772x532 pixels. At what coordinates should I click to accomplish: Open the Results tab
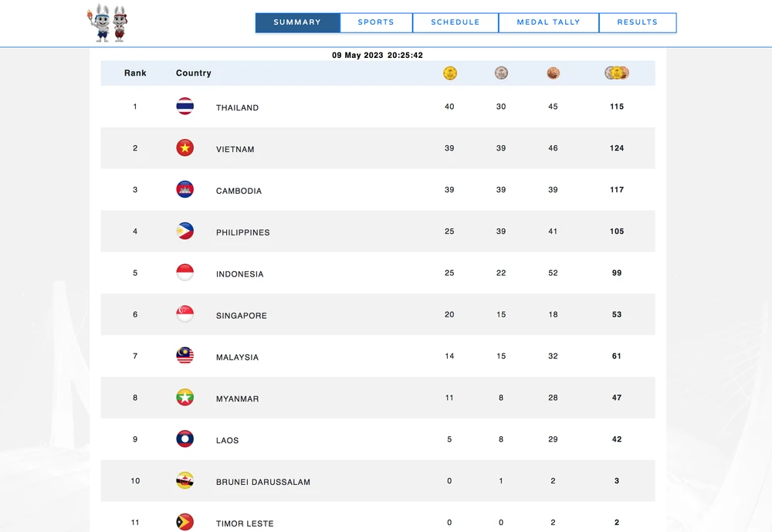pos(638,22)
